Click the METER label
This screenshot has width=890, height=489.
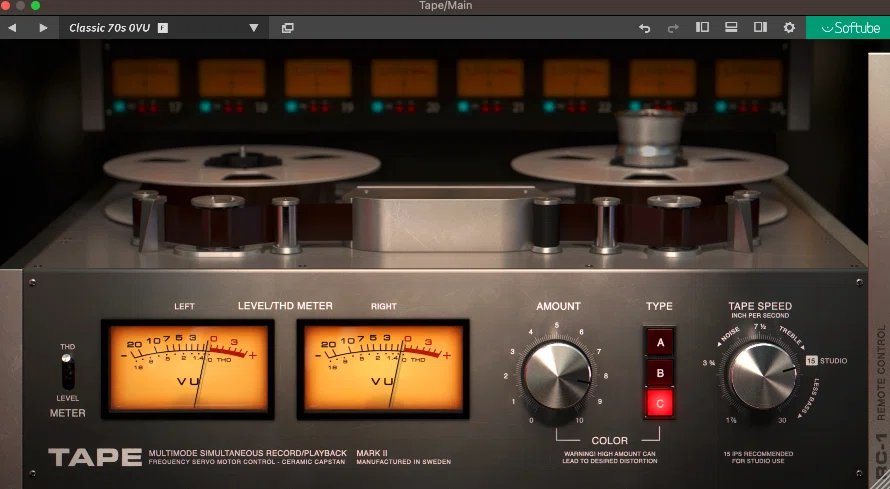pos(68,413)
